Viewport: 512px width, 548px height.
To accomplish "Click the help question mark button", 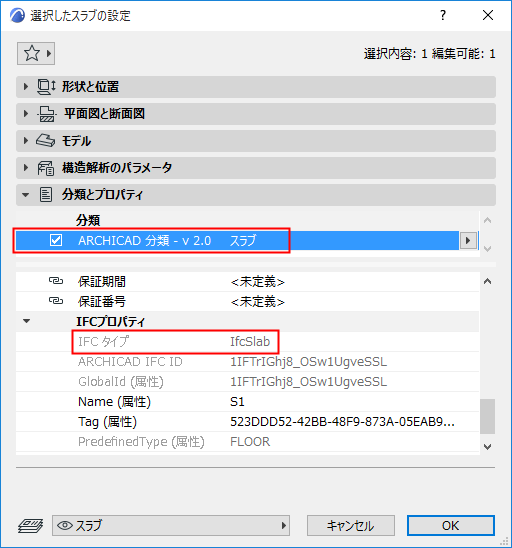I will point(443,15).
